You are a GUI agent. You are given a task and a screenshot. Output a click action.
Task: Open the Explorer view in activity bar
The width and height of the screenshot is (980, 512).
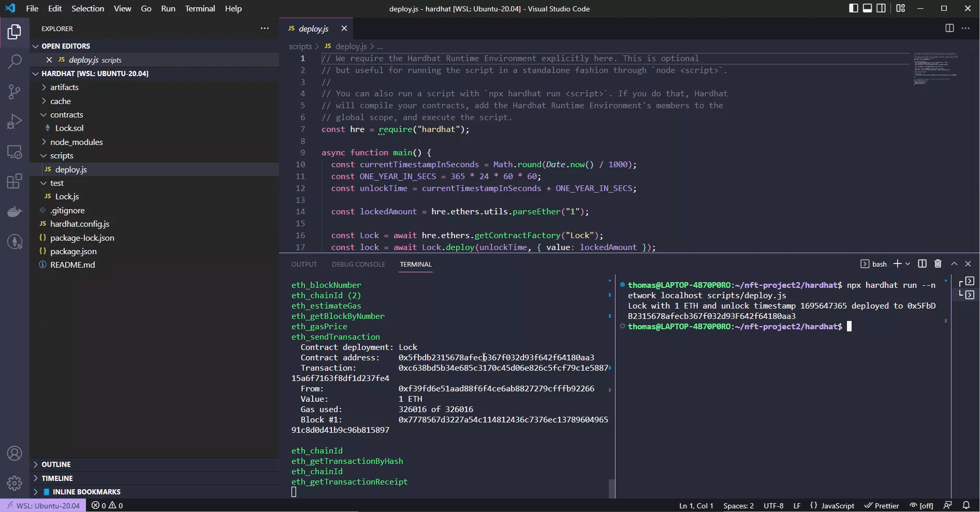[x=14, y=32]
